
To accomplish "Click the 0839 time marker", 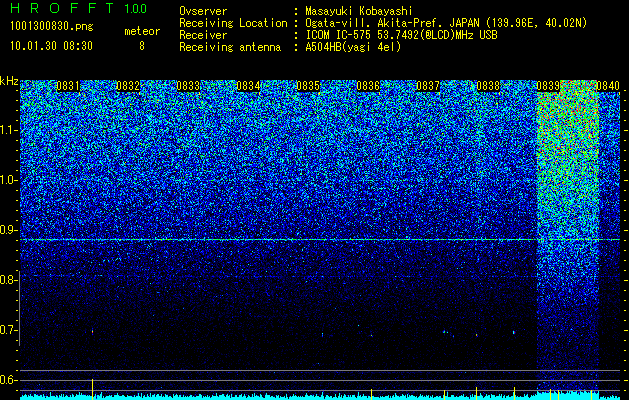I will 548,86.
